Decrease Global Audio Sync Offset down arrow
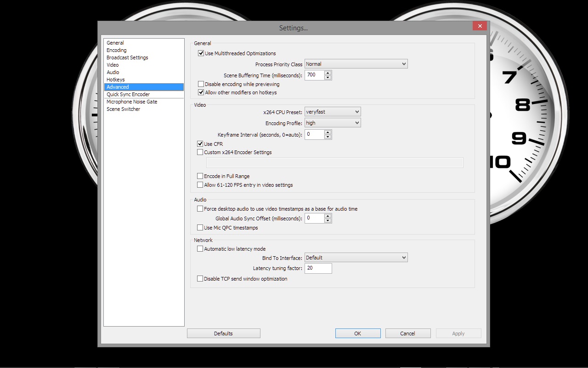The height and width of the screenshot is (368, 588). coord(328,220)
